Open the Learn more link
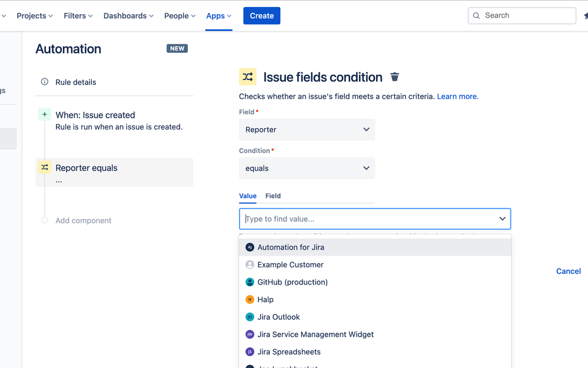 [x=458, y=97]
